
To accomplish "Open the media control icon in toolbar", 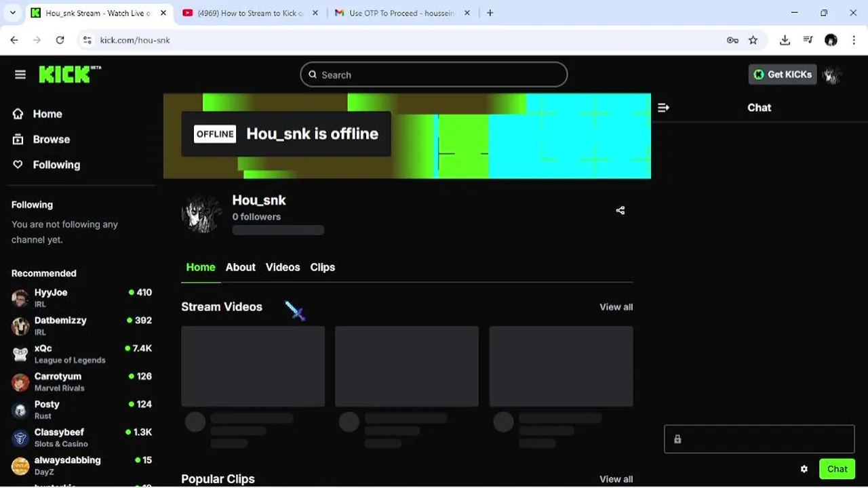I will click(x=808, y=40).
